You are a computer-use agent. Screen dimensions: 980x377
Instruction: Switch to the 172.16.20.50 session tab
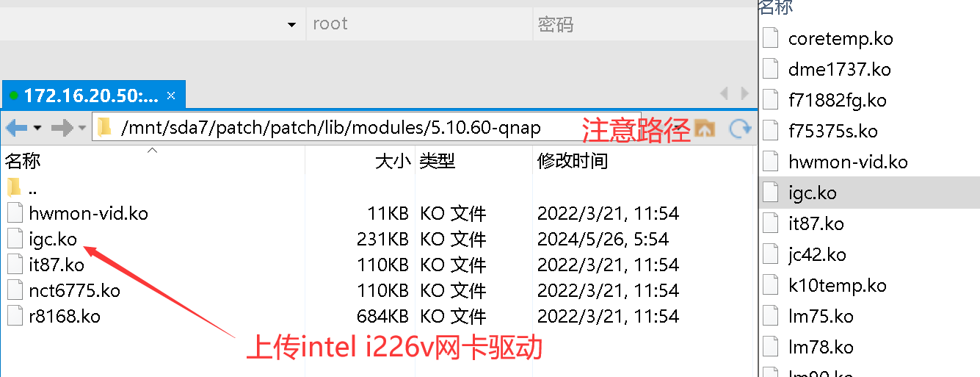coord(85,96)
